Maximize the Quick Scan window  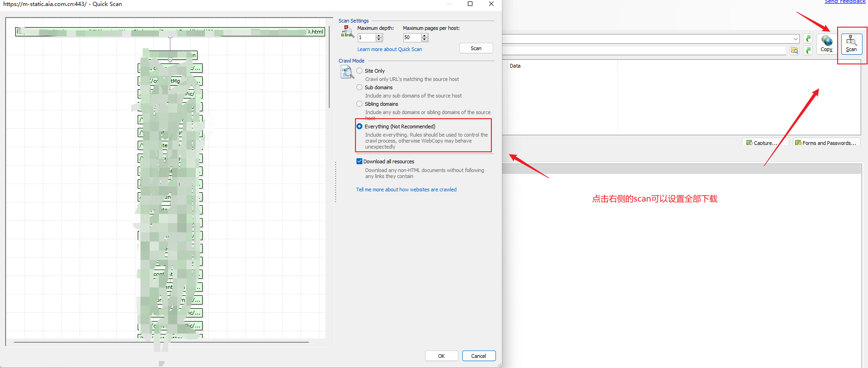coord(470,4)
